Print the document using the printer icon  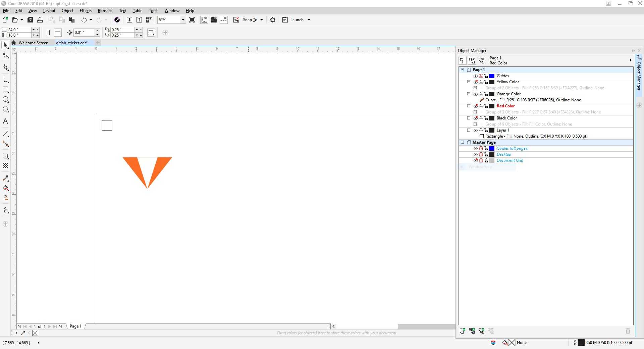(40, 20)
